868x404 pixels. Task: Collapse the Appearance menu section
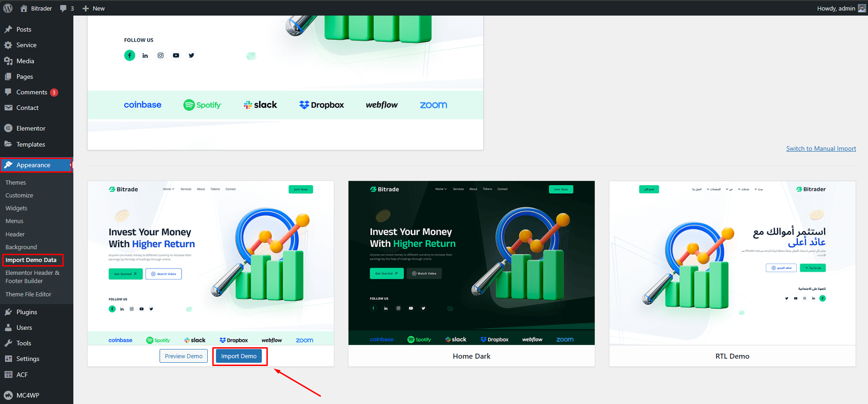click(x=33, y=165)
